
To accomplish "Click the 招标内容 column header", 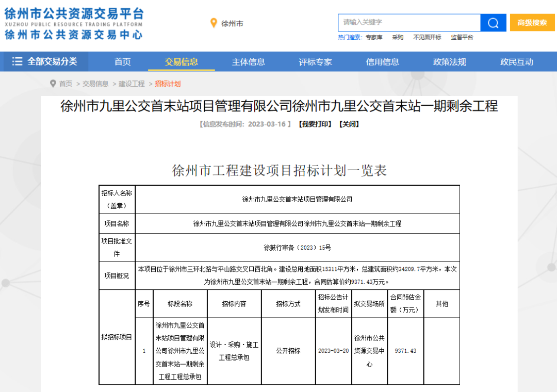I will pyautogui.click(x=234, y=304).
